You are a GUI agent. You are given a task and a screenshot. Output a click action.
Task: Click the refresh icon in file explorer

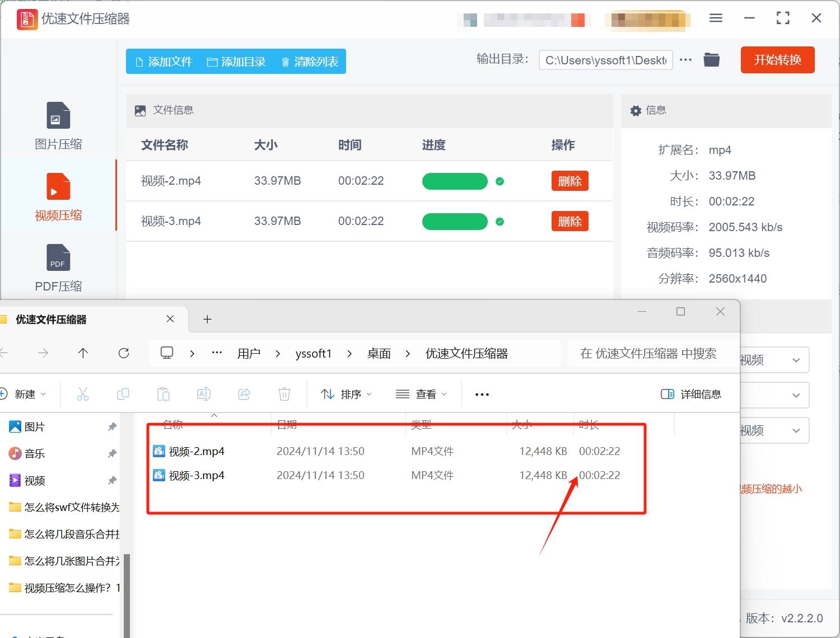pyautogui.click(x=124, y=353)
